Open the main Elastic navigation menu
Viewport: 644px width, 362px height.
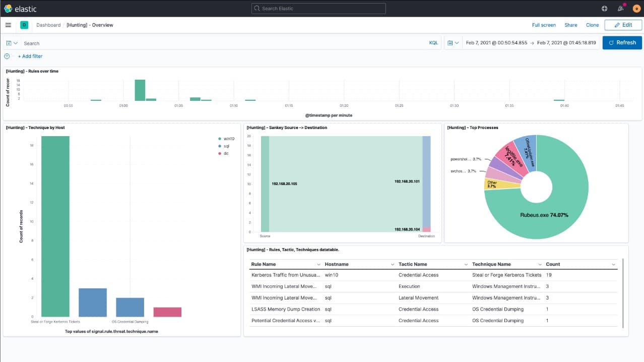pos(8,24)
